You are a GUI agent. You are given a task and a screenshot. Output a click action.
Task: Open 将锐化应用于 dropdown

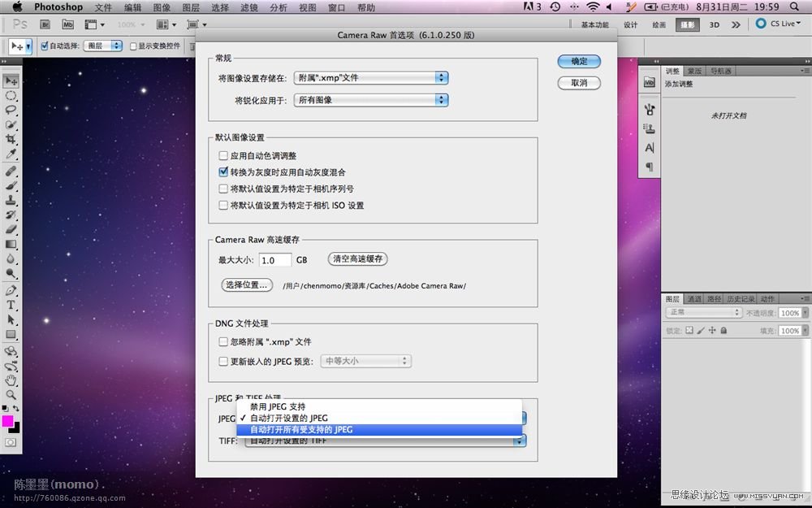pyautogui.click(x=371, y=100)
